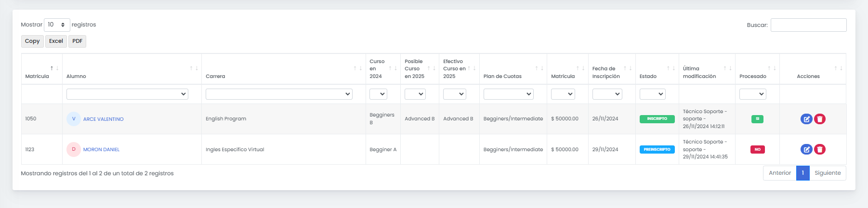This screenshot has width=868, height=208.
Task: Export the table to Excel
Action: [x=56, y=41]
